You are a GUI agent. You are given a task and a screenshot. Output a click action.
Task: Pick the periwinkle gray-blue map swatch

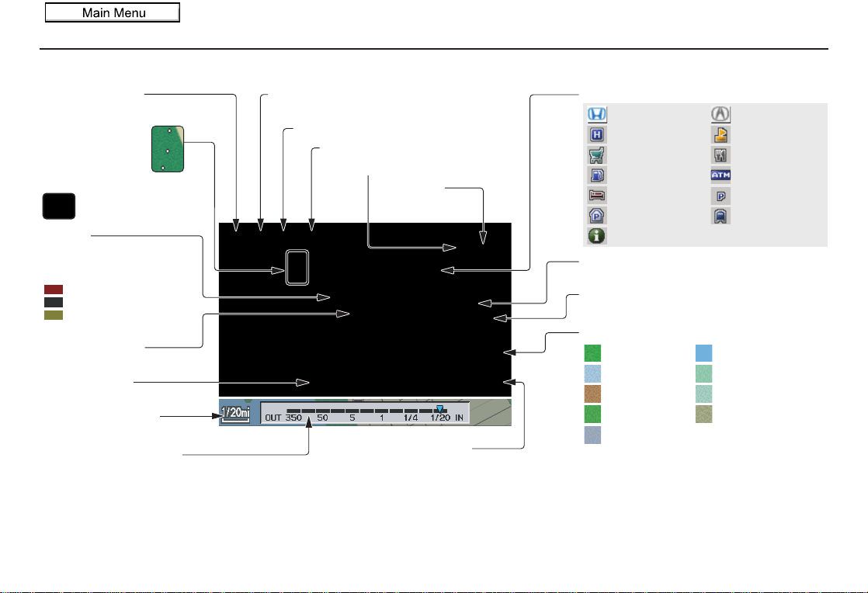(592, 435)
